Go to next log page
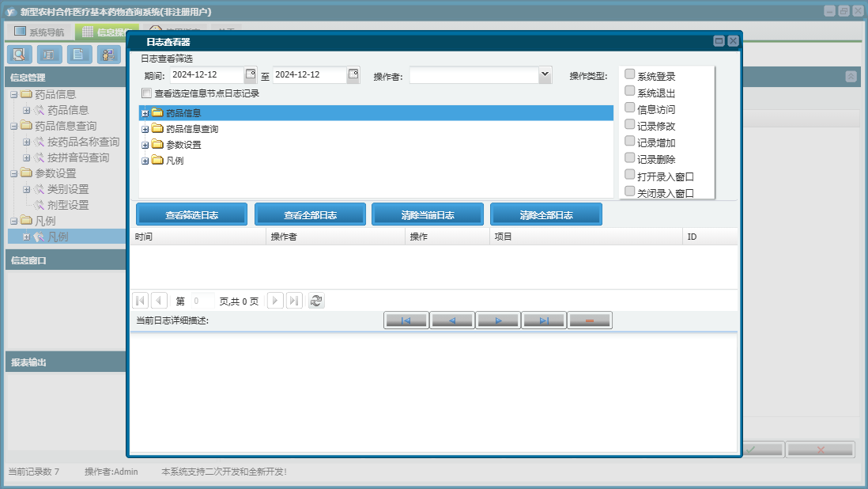This screenshot has height=489, width=868. [275, 301]
